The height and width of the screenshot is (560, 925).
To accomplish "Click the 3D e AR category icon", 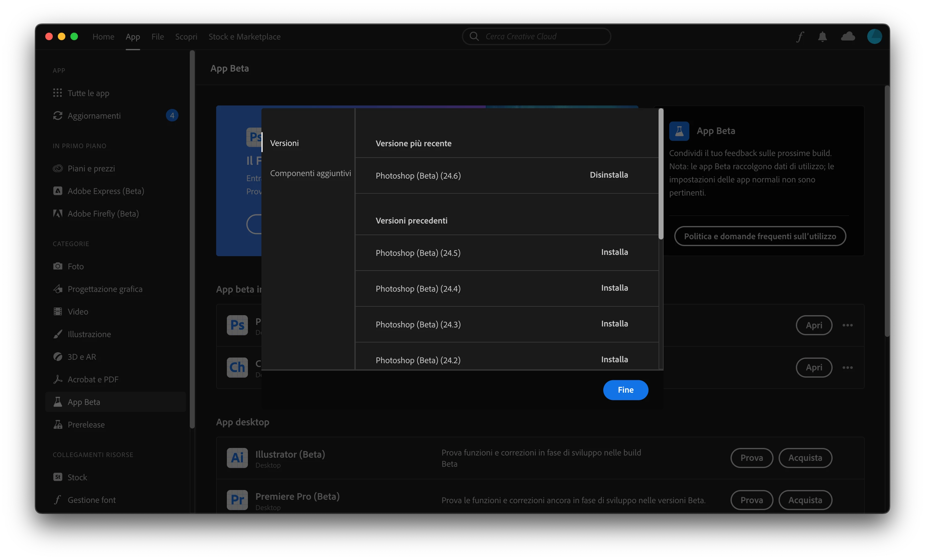I will (x=57, y=357).
